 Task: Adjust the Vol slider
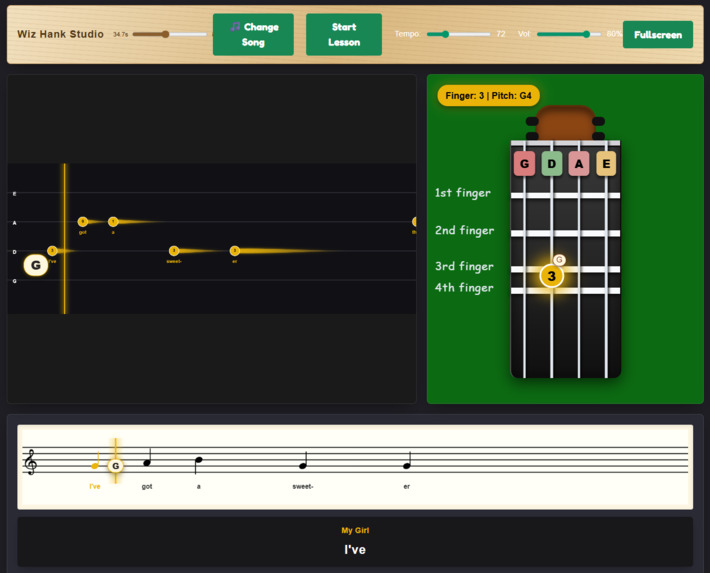pyautogui.click(x=569, y=34)
